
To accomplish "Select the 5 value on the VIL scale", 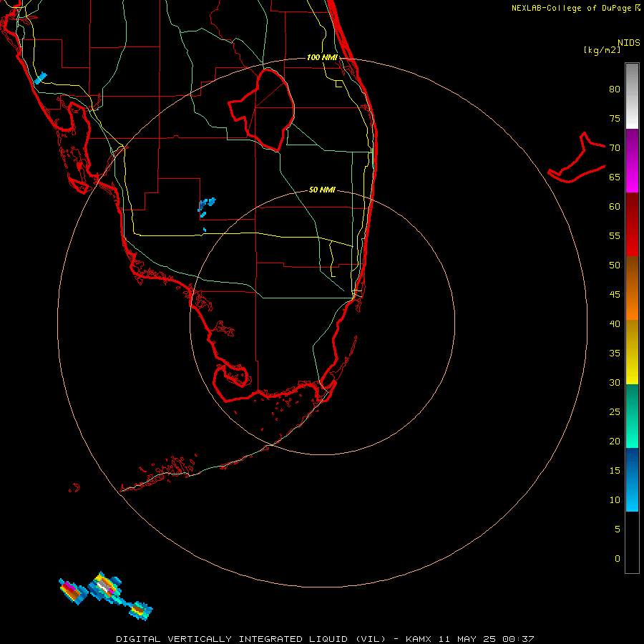I will [x=618, y=530].
